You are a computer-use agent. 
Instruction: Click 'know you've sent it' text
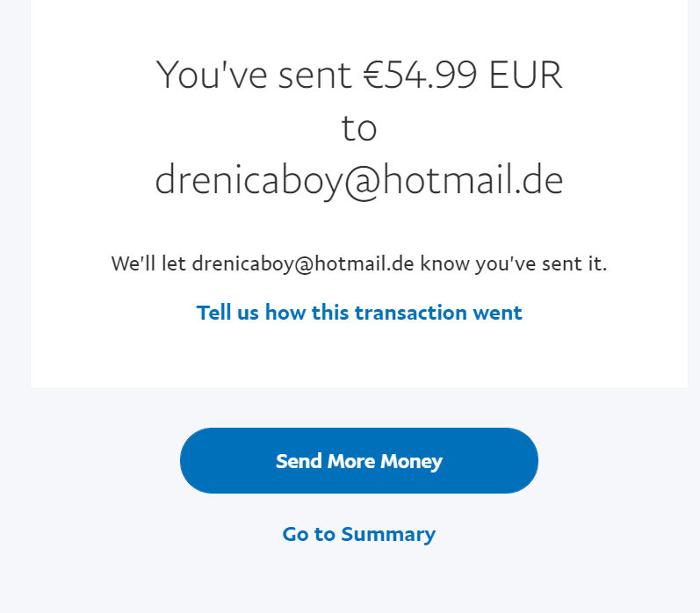(x=513, y=263)
